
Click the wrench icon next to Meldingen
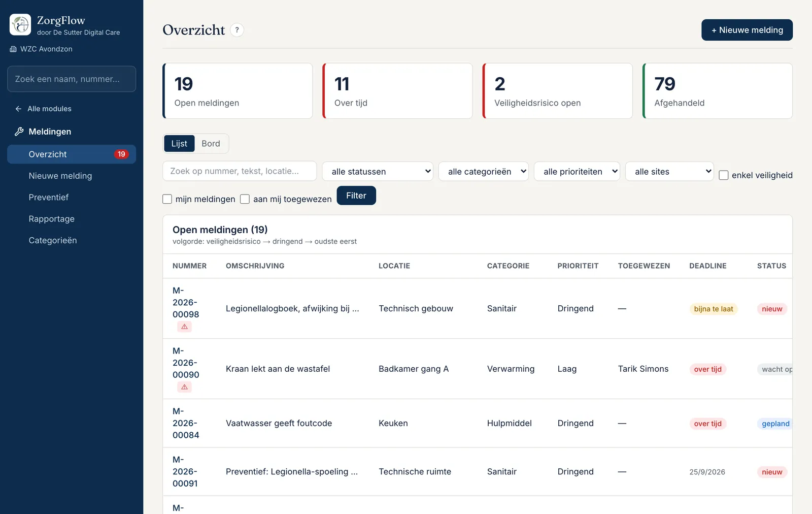19,132
